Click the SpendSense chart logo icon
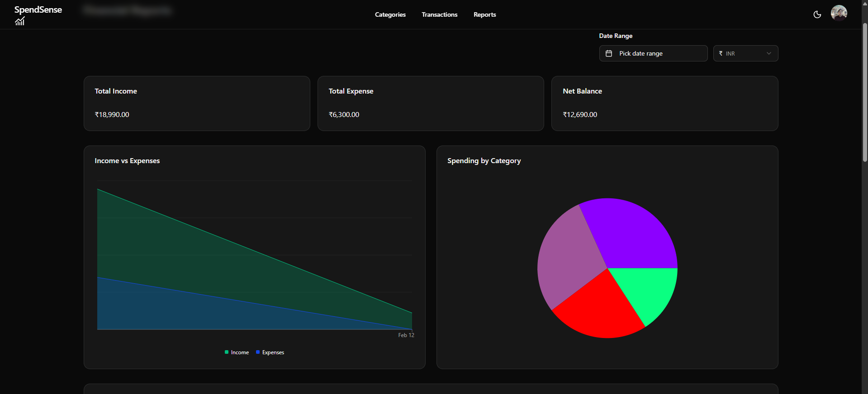Viewport: 868px width, 394px height. pyautogui.click(x=19, y=21)
